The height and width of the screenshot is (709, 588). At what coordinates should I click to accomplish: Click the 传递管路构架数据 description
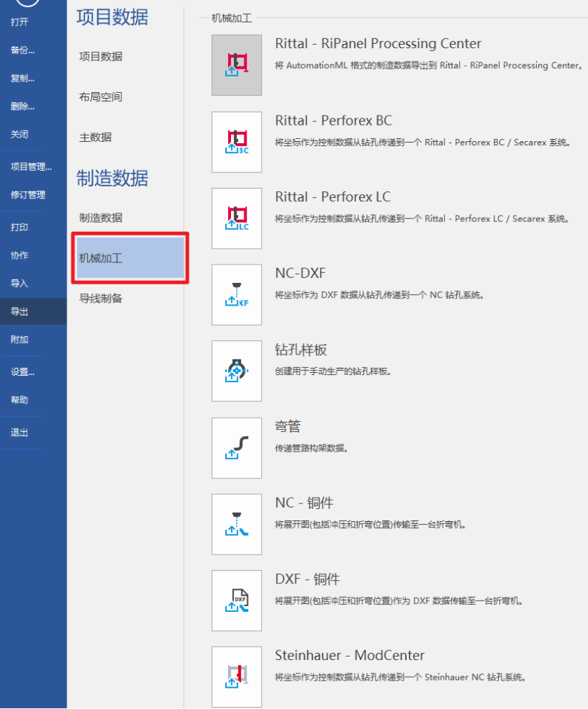[x=312, y=448]
